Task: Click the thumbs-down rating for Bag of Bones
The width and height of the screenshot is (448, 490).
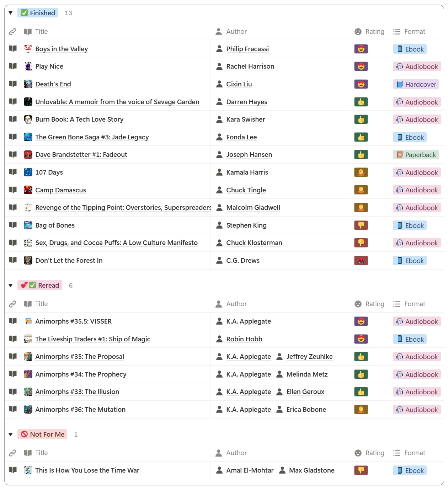Action: [361, 225]
